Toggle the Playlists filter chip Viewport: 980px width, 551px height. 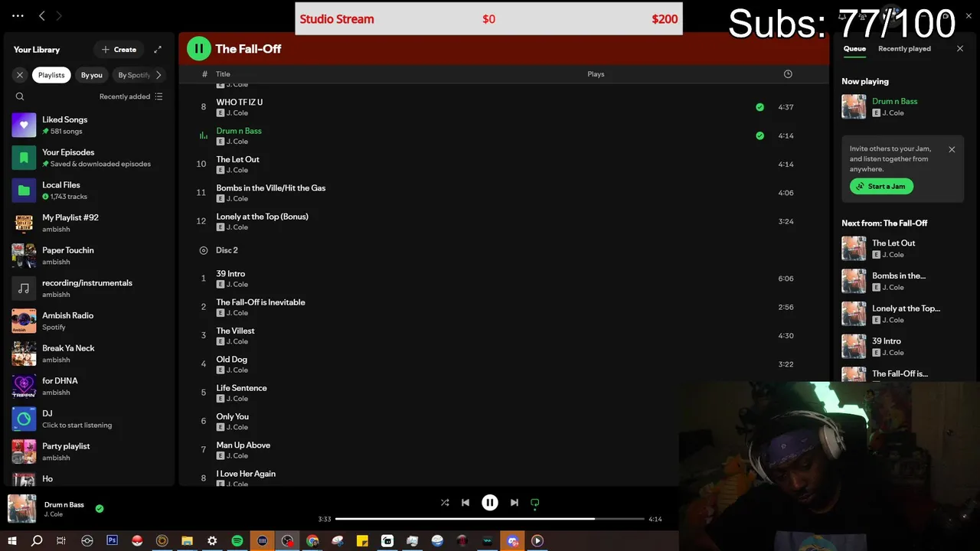tap(51, 75)
